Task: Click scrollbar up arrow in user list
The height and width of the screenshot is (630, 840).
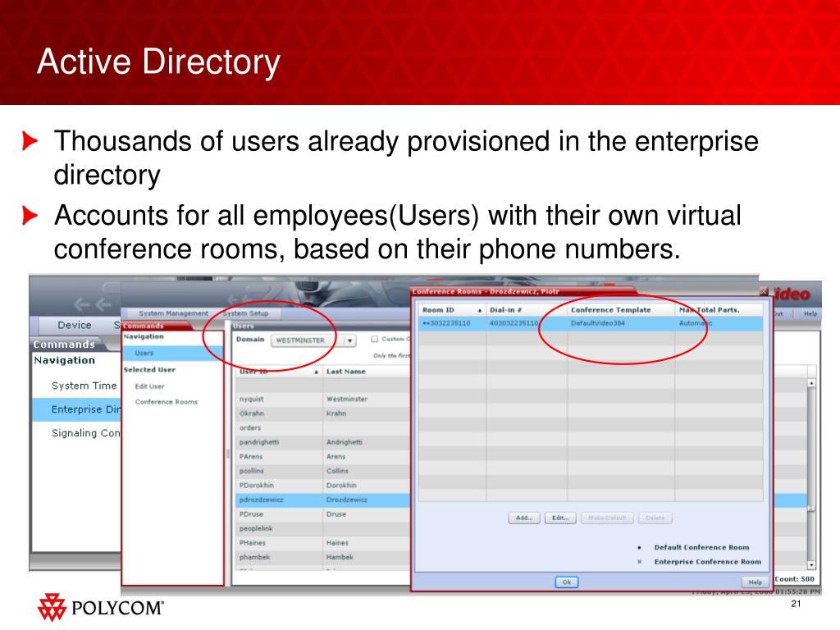Action: [x=811, y=383]
